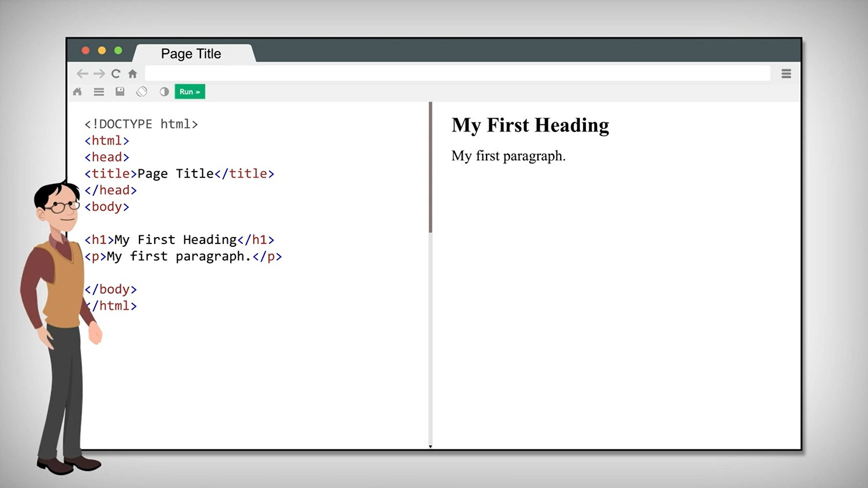Screen dimensions: 868x488
Task: Click the browser back arrow
Action: tap(82, 74)
